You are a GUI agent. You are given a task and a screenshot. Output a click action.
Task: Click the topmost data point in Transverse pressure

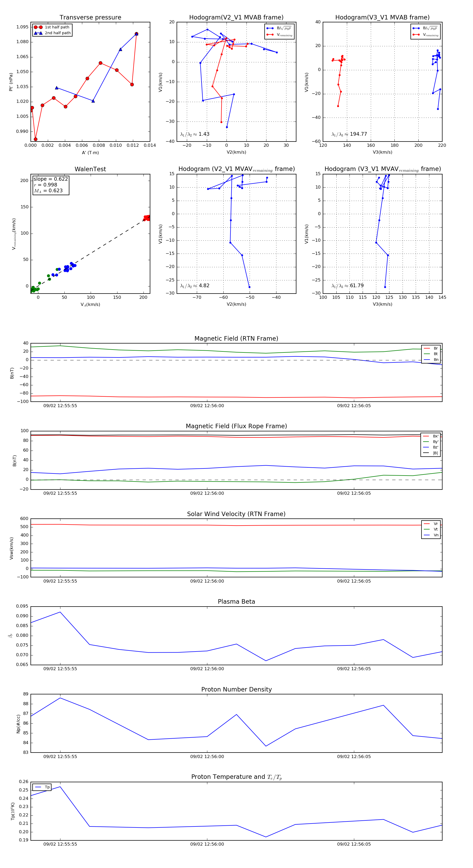coord(136,34)
